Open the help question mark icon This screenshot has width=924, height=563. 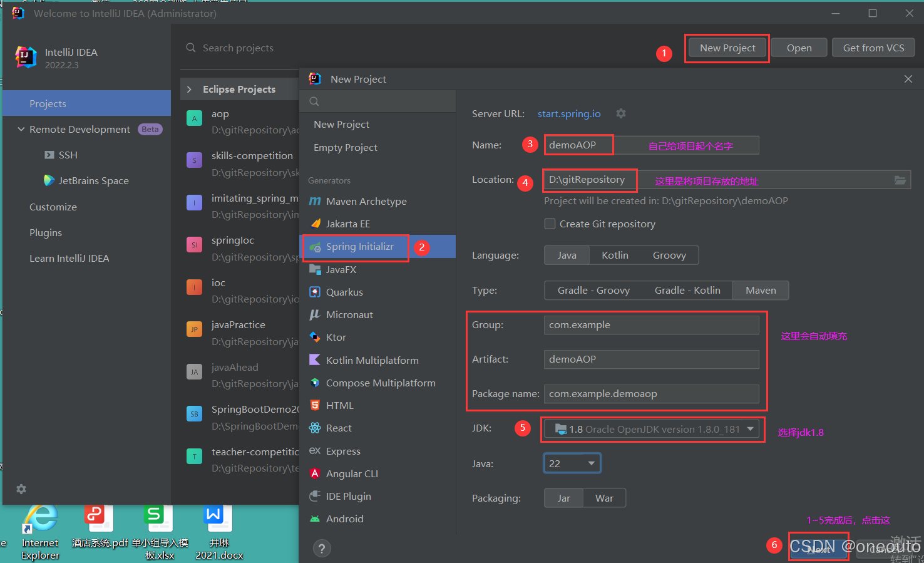pos(322,548)
